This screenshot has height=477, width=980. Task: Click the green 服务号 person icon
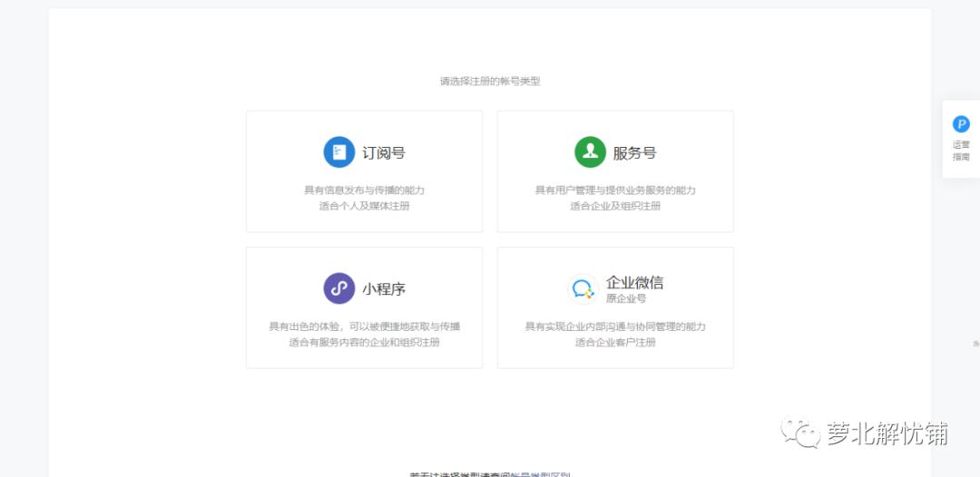point(590,152)
